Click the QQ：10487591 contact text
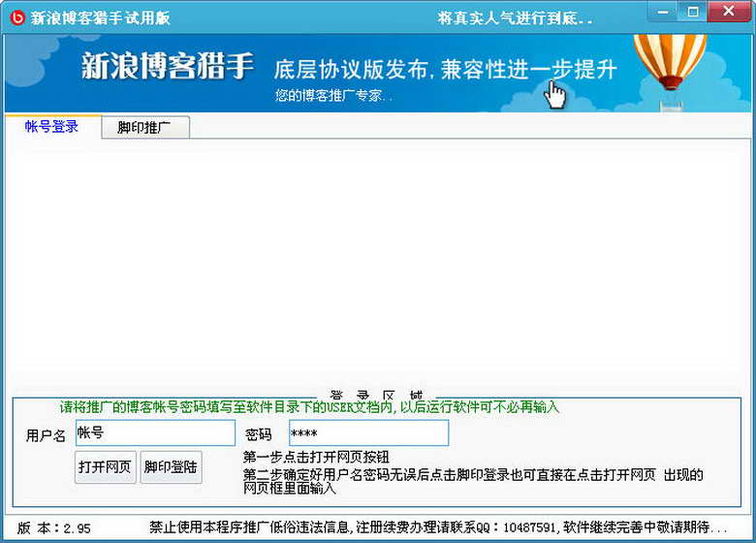756x543 pixels. (517, 527)
